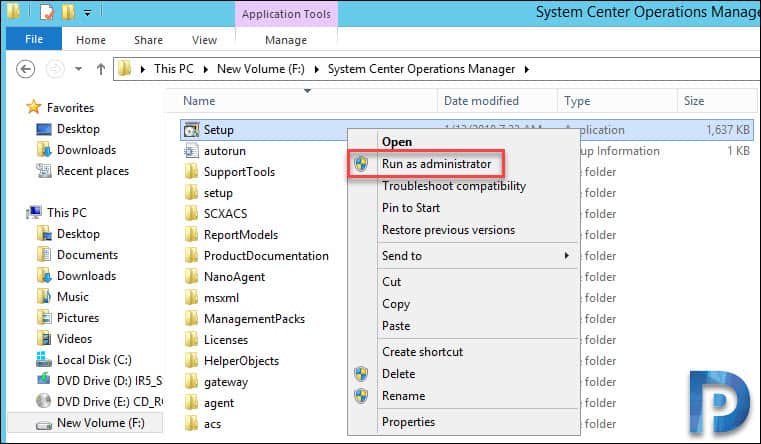Select the SupportTools folder icon

point(192,172)
